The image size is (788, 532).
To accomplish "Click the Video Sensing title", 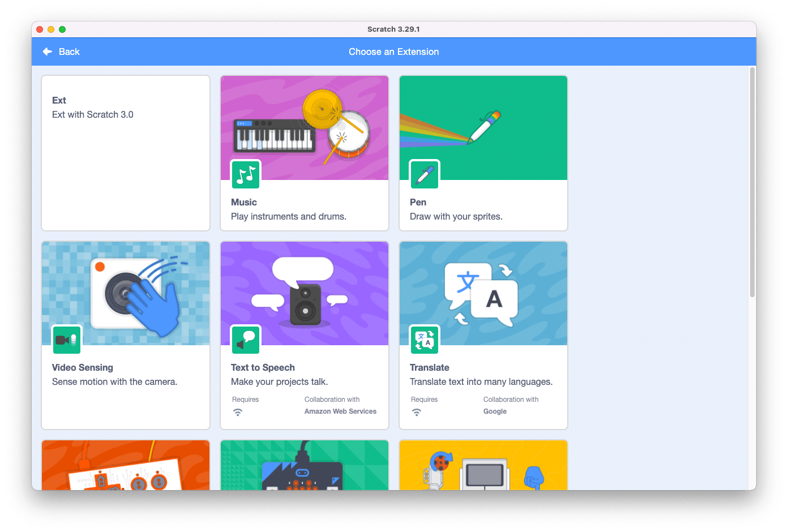I will click(83, 367).
